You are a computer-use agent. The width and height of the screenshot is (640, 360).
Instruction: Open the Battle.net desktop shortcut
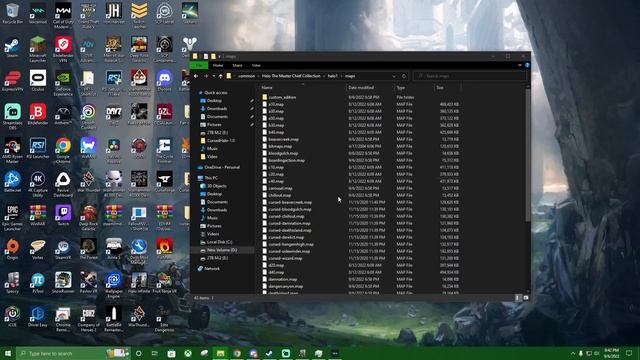point(12,182)
